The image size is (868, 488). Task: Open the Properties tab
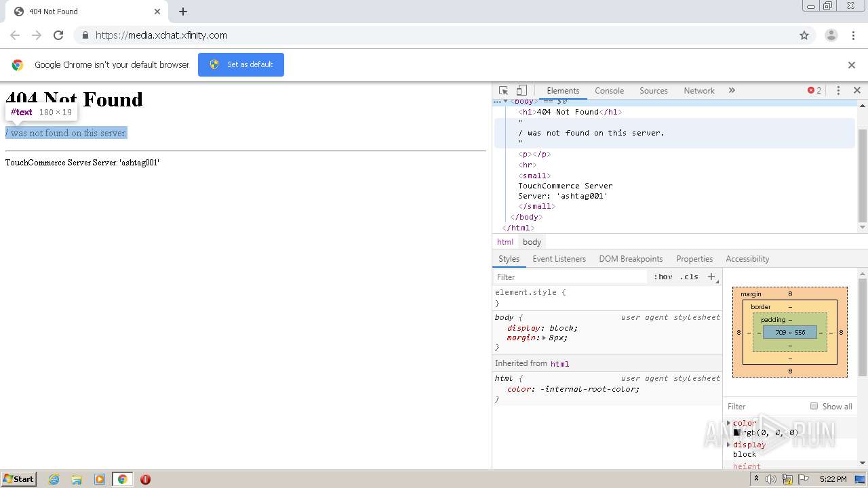click(x=694, y=259)
